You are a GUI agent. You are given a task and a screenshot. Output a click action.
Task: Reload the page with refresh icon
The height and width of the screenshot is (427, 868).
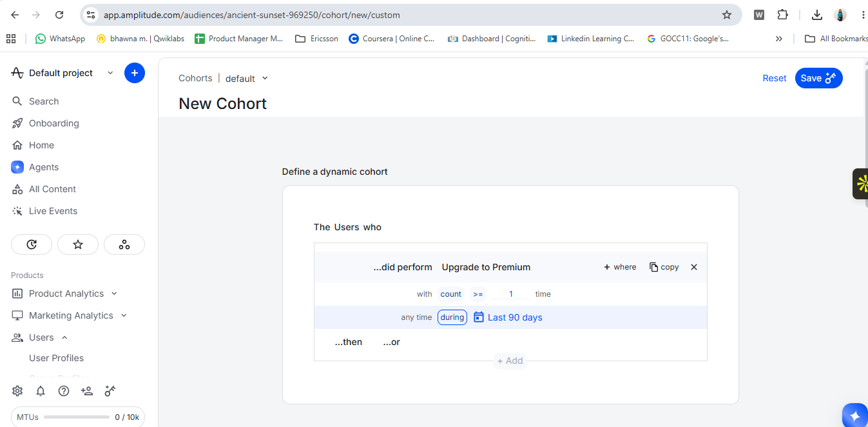point(59,15)
